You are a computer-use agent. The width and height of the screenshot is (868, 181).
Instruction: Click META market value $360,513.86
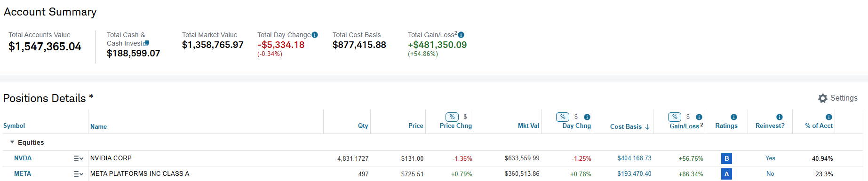tap(522, 174)
